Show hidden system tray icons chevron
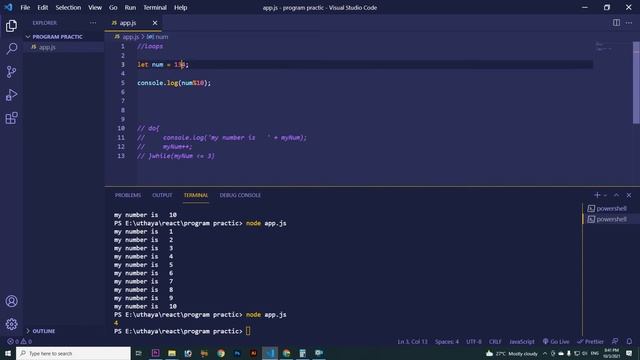640x360 pixels. 545,353
